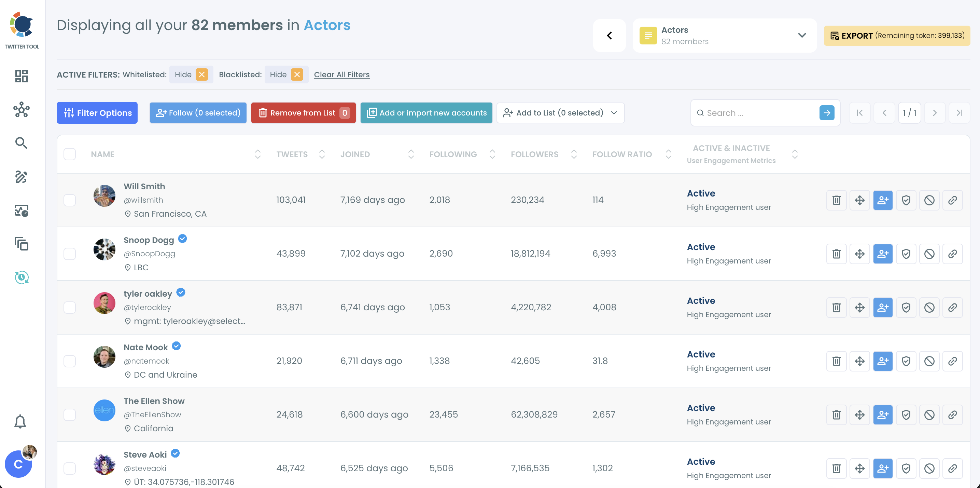
Task: Remove the Blacklisted Hide filter
Action: click(297, 74)
